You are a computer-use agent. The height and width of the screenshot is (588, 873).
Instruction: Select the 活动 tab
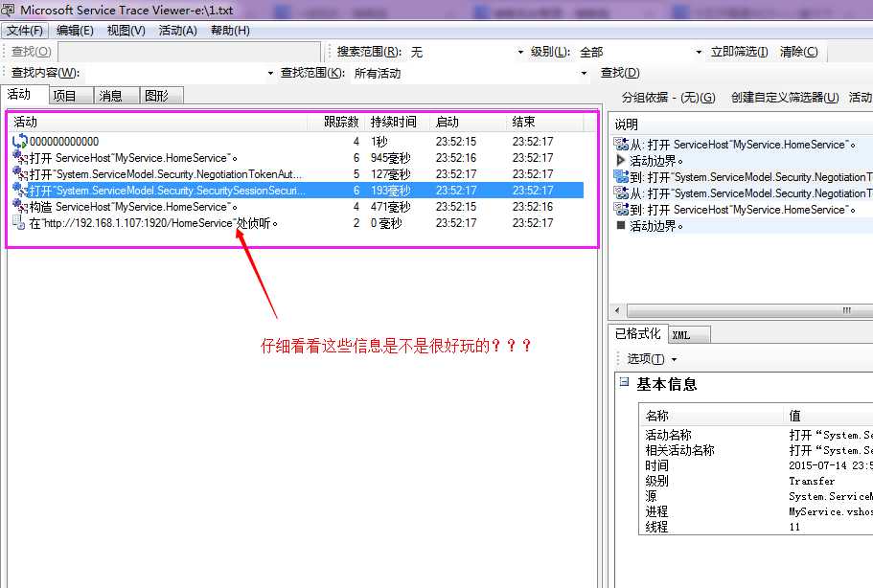click(x=25, y=94)
